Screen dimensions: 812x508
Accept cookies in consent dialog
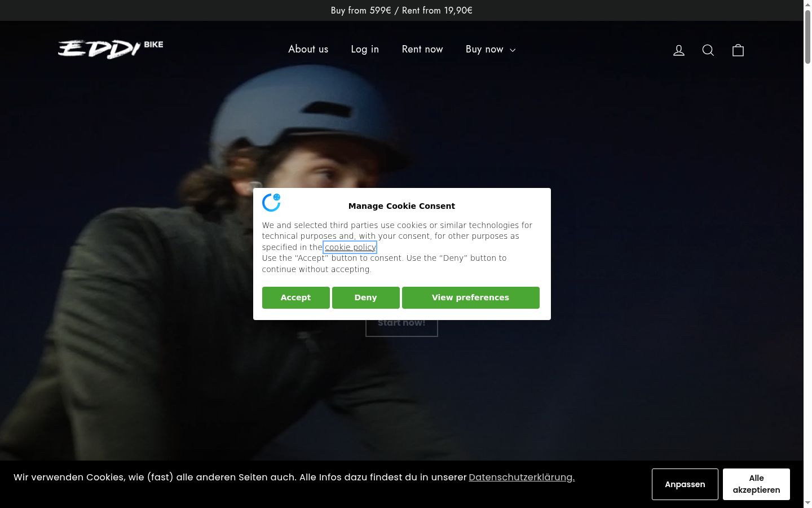(296, 297)
